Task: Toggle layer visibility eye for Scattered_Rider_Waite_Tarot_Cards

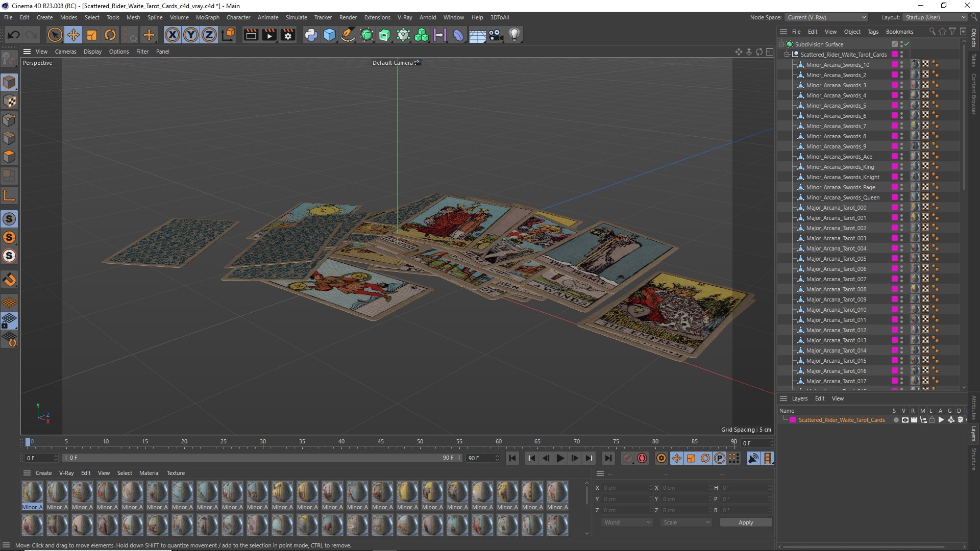Action: 905,420
